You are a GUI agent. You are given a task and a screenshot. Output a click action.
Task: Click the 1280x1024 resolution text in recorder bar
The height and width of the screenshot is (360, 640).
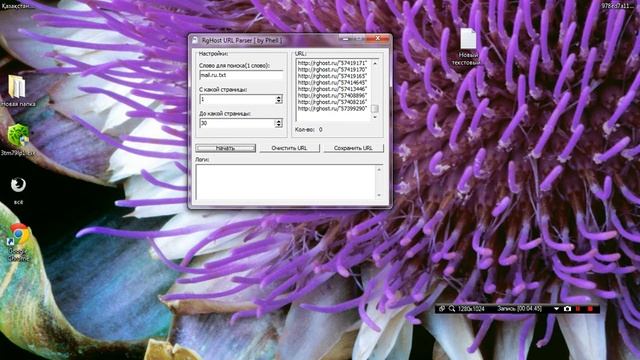471,309
